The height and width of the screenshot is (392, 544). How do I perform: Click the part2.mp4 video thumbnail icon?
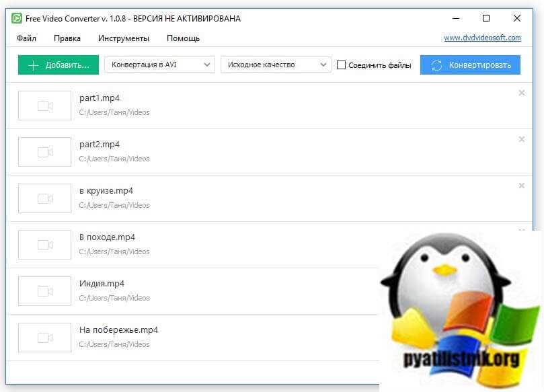pos(44,152)
